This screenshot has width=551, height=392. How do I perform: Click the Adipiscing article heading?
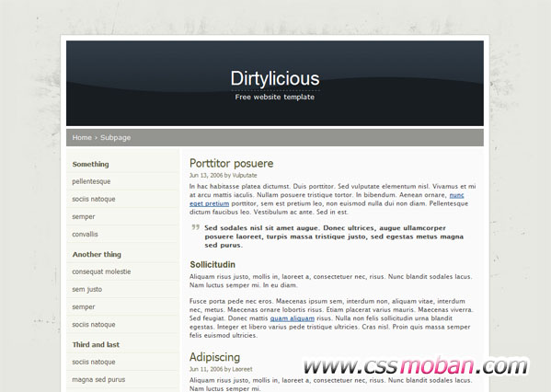pyautogui.click(x=214, y=357)
